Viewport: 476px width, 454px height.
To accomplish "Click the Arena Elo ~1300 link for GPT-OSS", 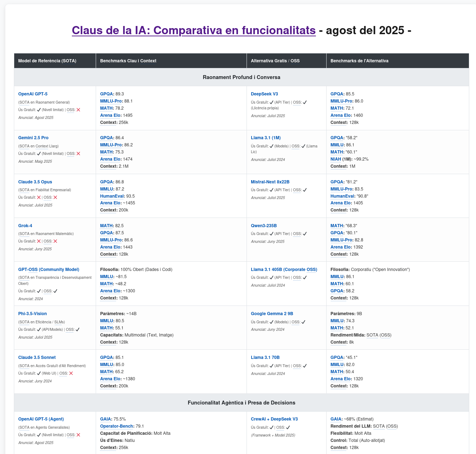I will click(110, 291).
